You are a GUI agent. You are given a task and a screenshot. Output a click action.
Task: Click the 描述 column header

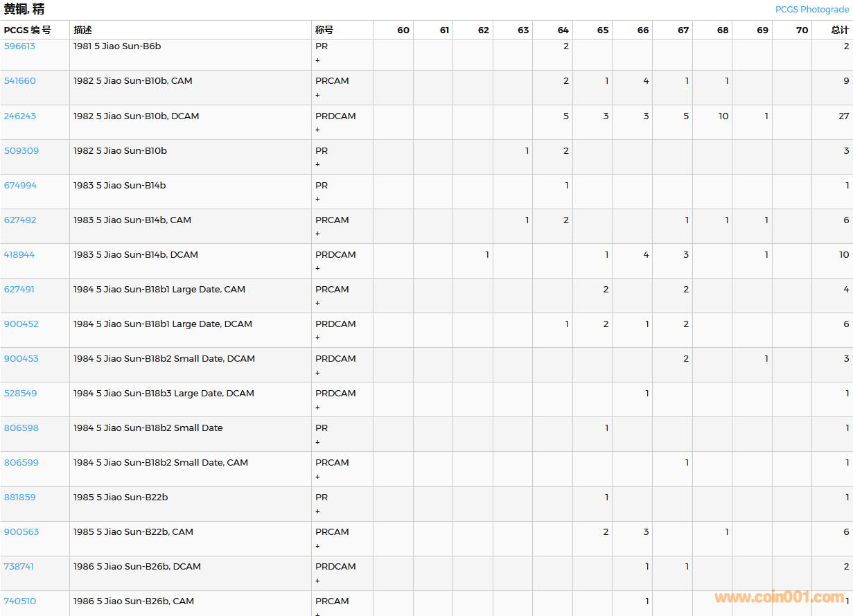83,30
